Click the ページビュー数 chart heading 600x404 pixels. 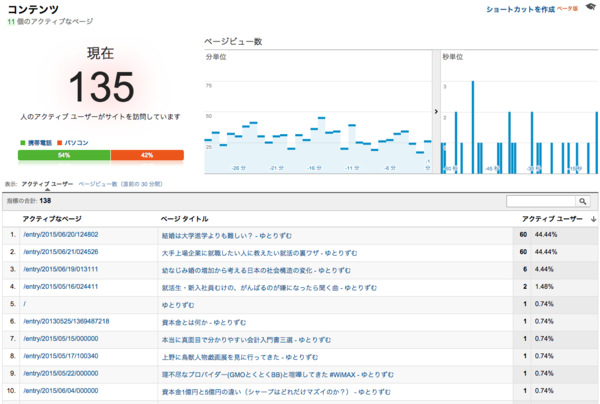click(233, 42)
